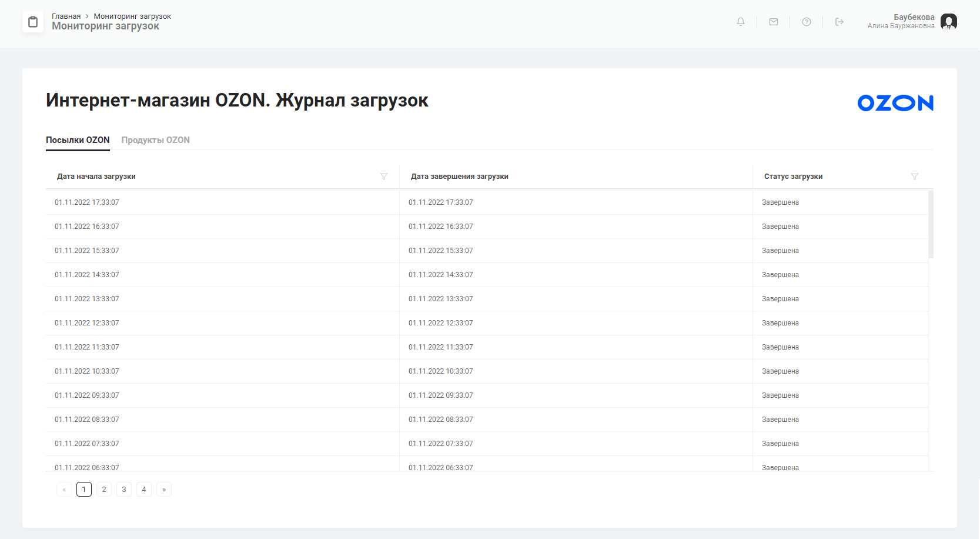Go to page 4 of results
Screen dimensions: 980x539
pos(143,489)
